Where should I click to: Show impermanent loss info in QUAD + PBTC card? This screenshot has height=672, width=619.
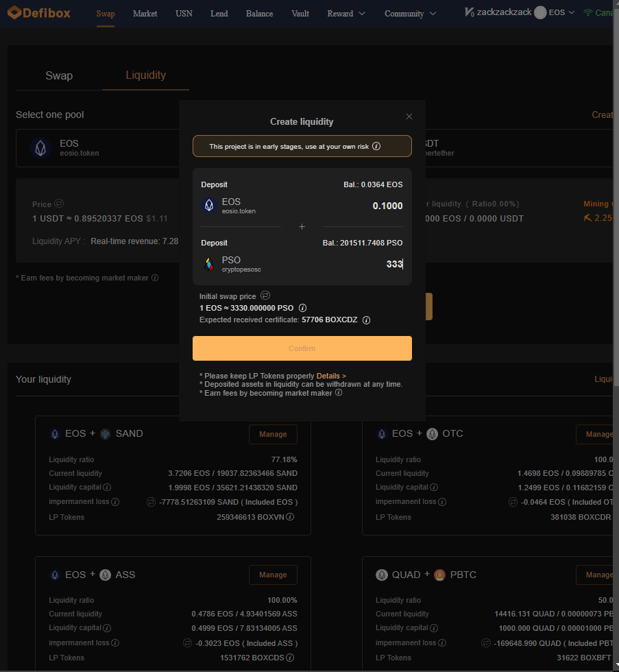442,643
